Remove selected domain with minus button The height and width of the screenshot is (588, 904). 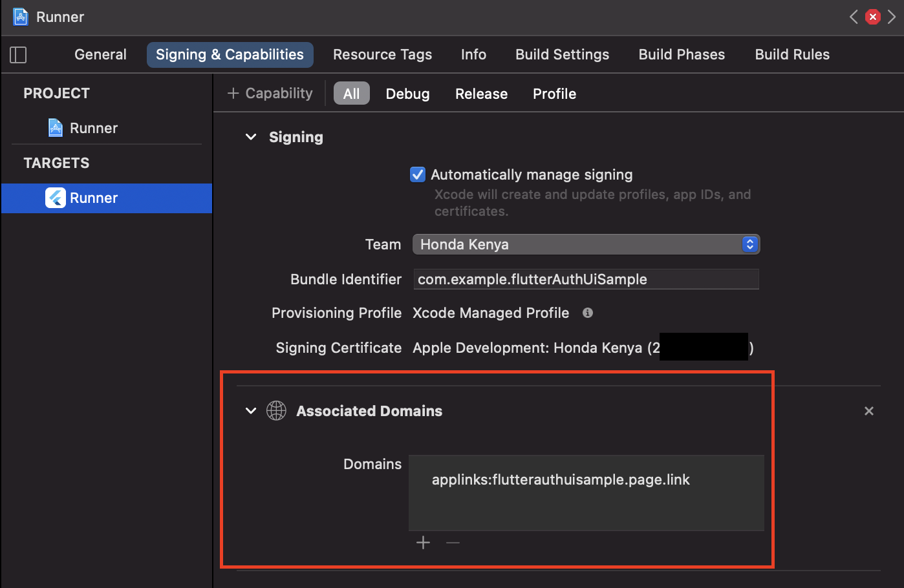point(453,543)
